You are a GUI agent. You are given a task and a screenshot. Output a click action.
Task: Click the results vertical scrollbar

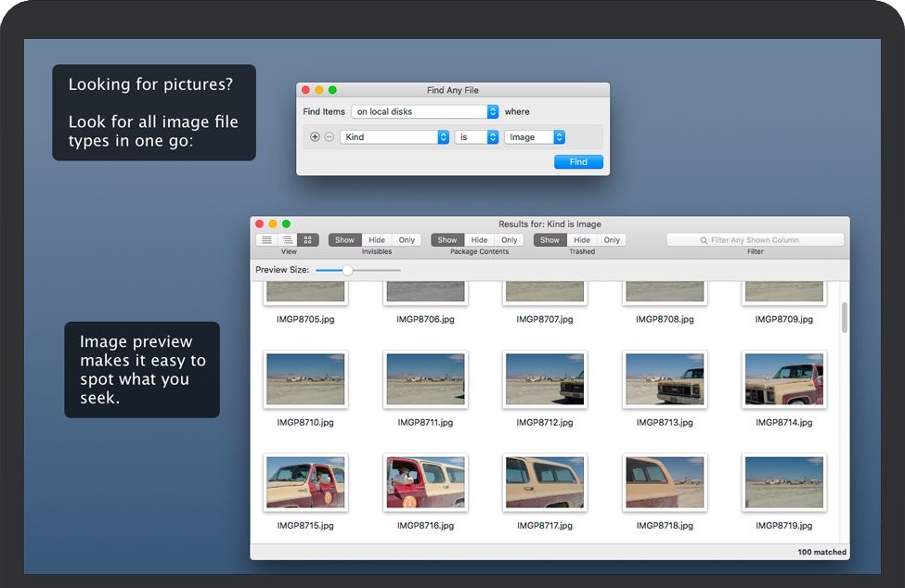click(844, 318)
